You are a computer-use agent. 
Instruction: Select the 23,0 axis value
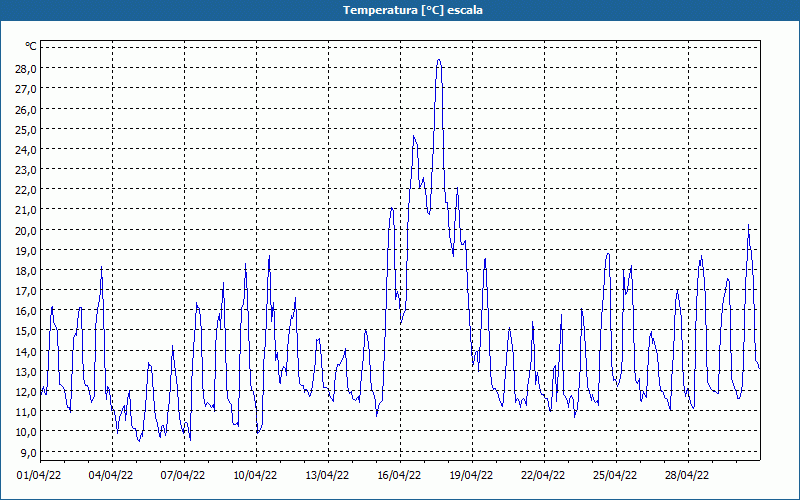point(26,169)
